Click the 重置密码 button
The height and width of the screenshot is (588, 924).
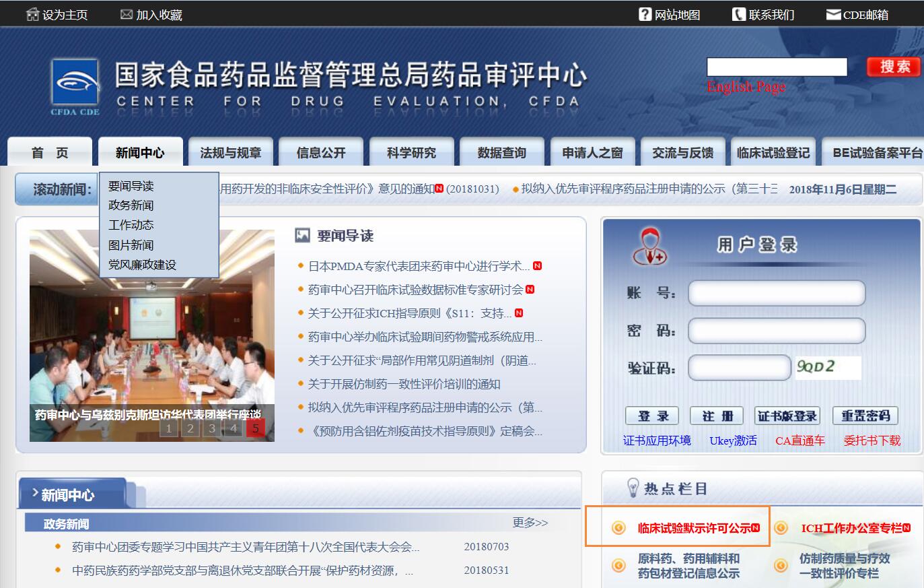(865, 416)
